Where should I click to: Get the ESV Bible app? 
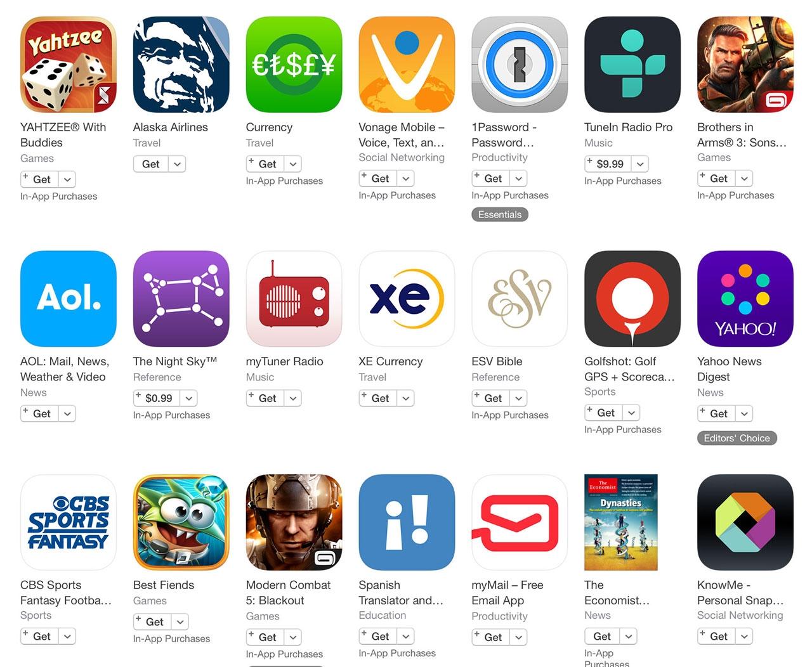(x=491, y=398)
